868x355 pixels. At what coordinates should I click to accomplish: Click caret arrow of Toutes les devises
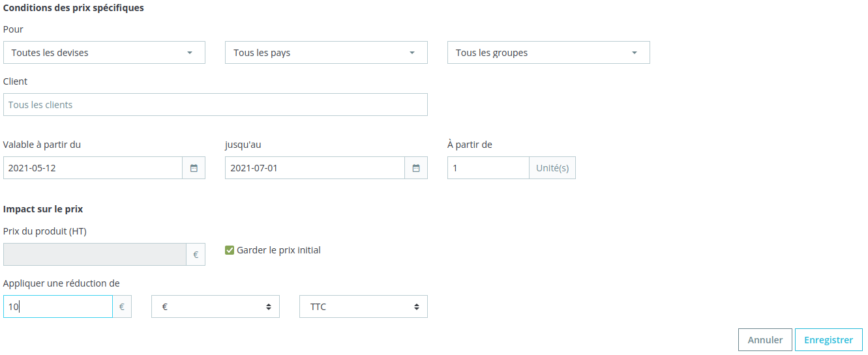pyautogui.click(x=190, y=53)
